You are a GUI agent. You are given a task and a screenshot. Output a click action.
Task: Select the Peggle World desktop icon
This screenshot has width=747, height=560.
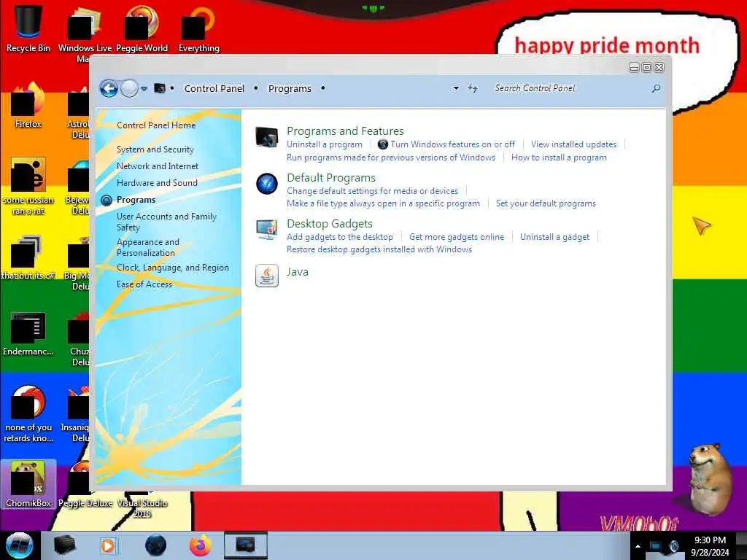(x=142, y=28)
